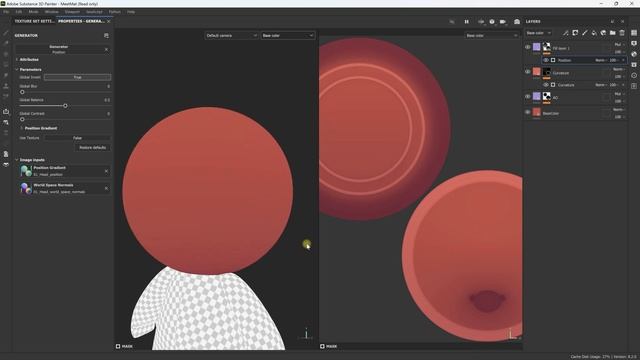Click the Global Contrast slider handle
Screen dimensions: 640x360
22,119
